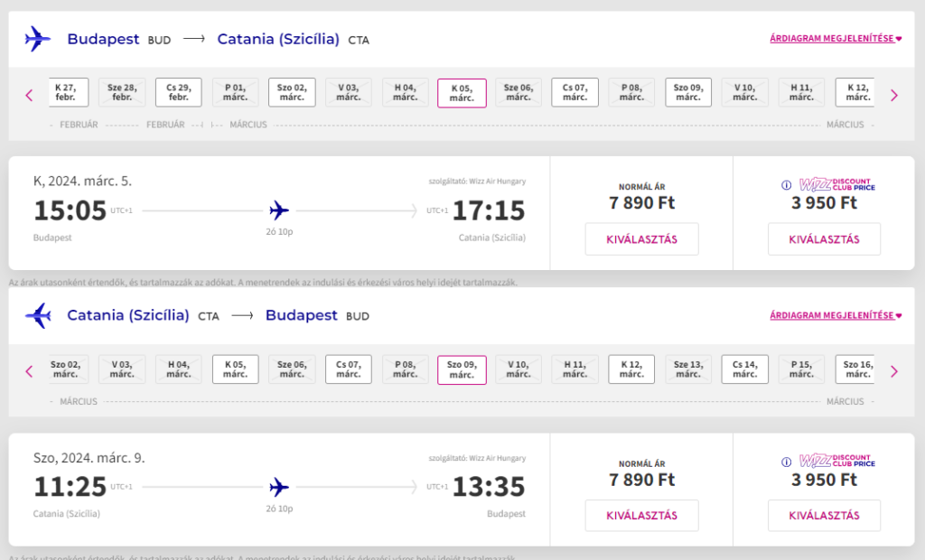Select the outbound date Cs 07, márc.
The height and width of the screenshot is (560, 925).
pyautogui.click(x=575, y=93)
